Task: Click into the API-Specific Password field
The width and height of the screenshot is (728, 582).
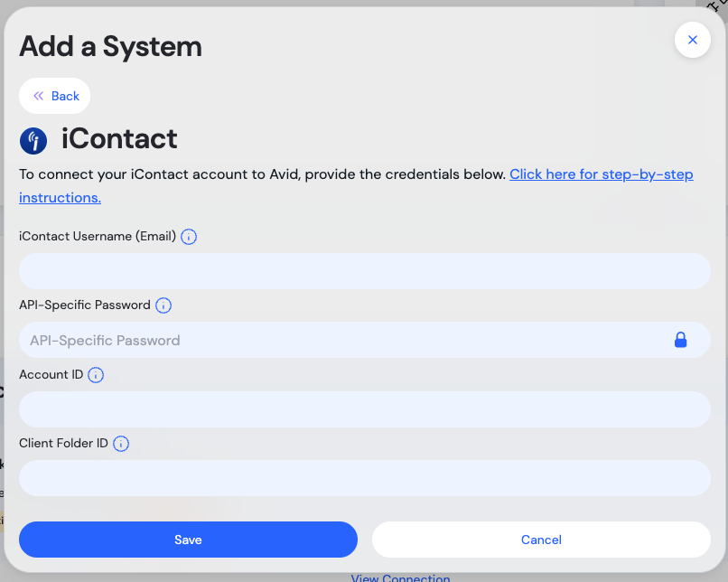Action: coord(343,340)
